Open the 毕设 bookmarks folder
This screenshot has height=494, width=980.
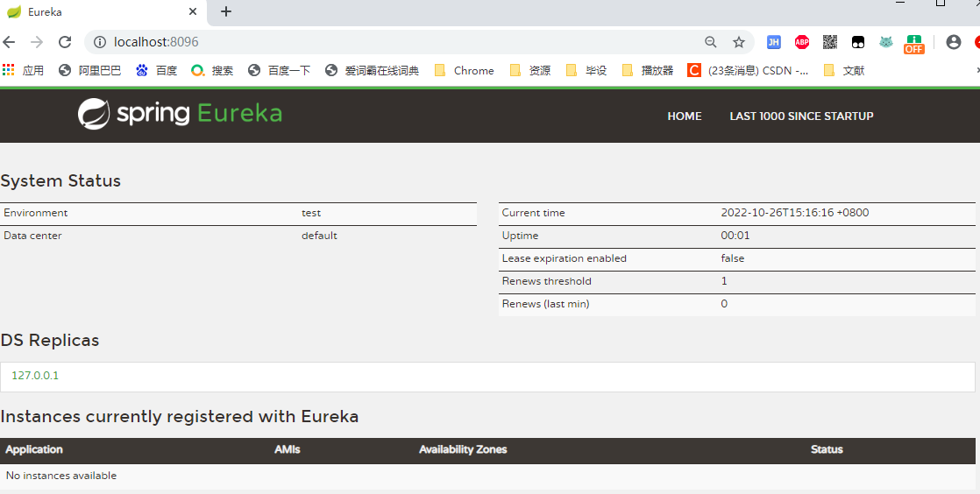(x=586, y=71)
